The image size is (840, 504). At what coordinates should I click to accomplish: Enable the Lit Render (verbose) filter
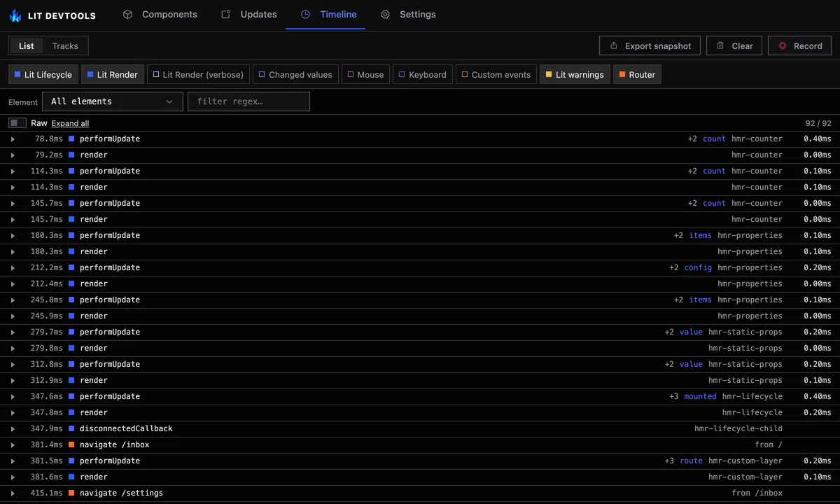pyautogui.click(x=198, y=75)
